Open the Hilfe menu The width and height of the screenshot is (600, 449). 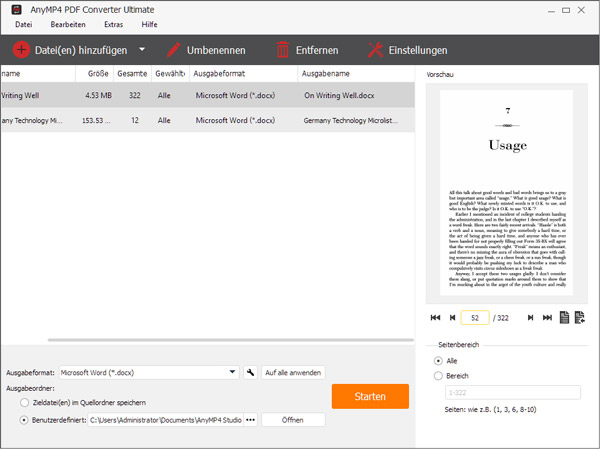click(149, 24)
